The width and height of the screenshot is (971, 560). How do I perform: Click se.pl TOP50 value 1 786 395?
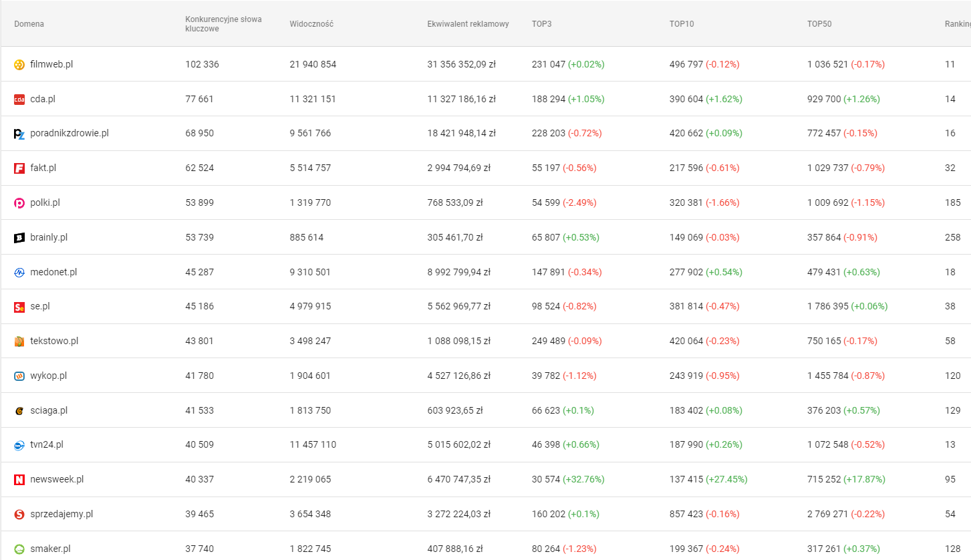828,306
